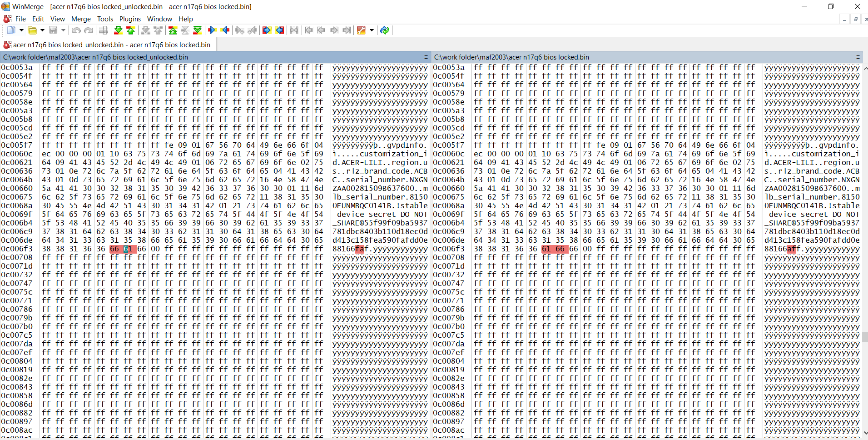Go to Current Difference icon

pyautogui.click(x=185, y=30)
